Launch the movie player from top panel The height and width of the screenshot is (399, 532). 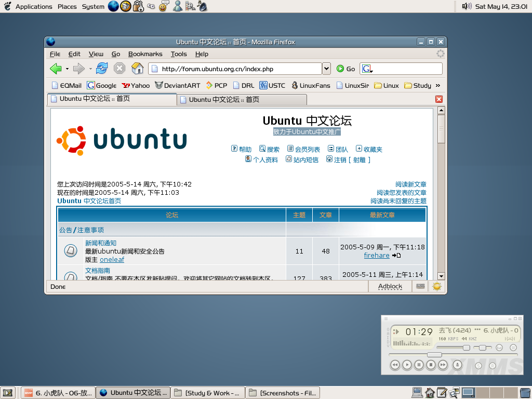pos(190,6)
